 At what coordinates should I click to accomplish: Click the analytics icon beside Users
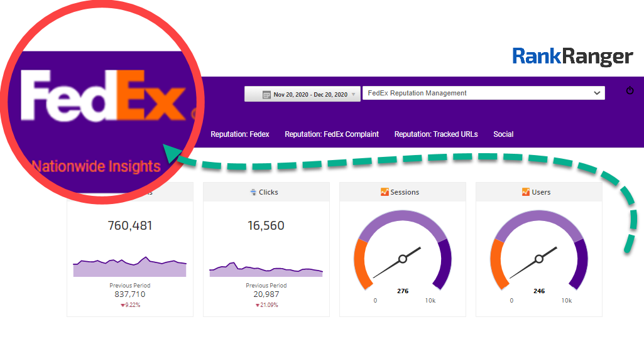(x=526, y=191)
